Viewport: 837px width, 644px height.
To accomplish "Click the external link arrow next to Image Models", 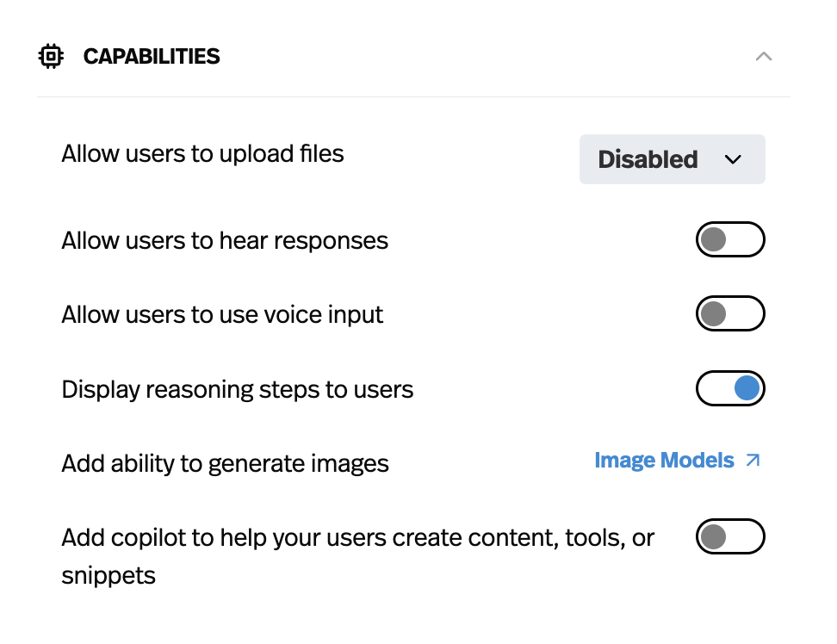I will tap(751, 460).
